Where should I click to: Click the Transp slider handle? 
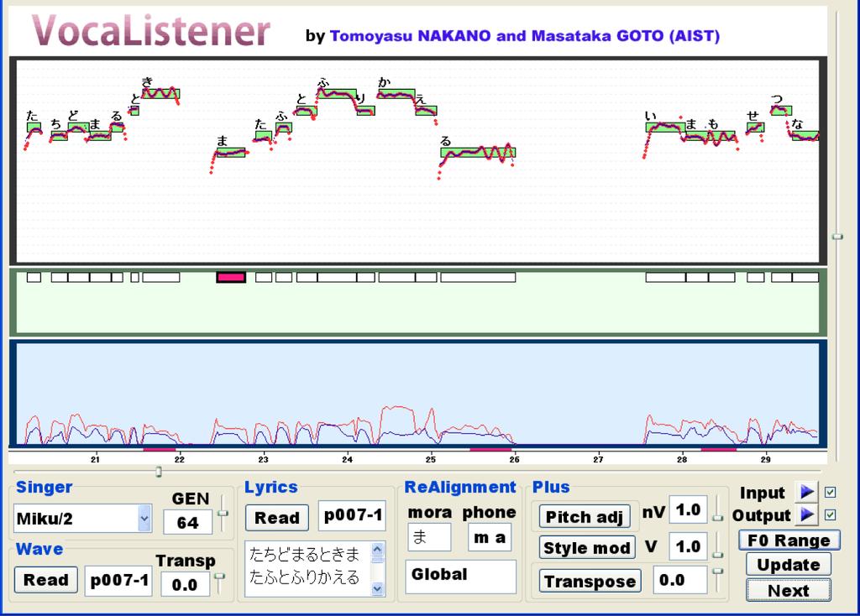pos(219,577)
